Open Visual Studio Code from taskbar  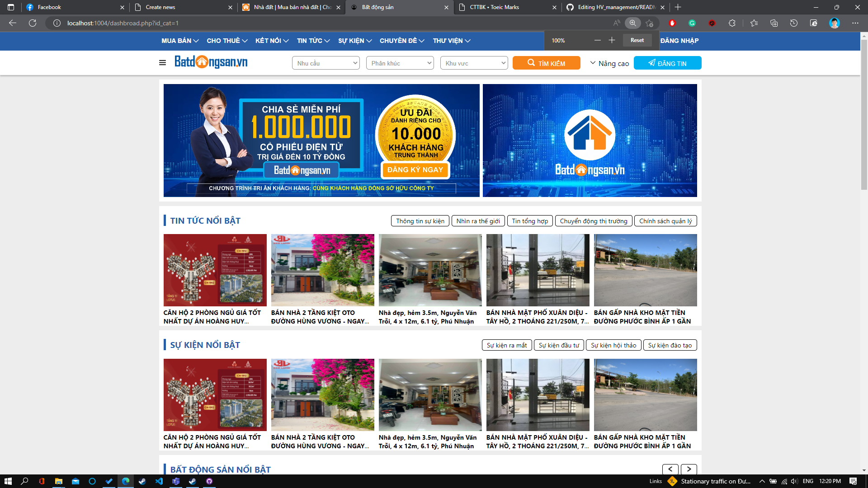pos(159,481)
